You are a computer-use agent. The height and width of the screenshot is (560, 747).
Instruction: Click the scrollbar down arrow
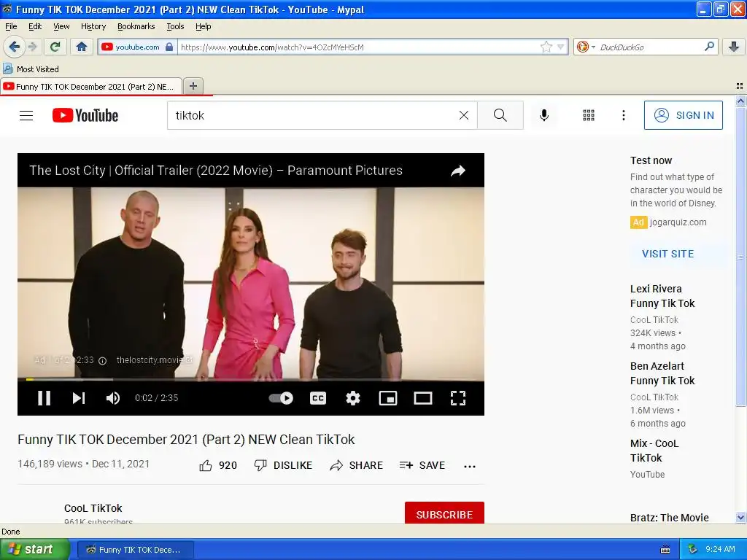tap(740, 518)
